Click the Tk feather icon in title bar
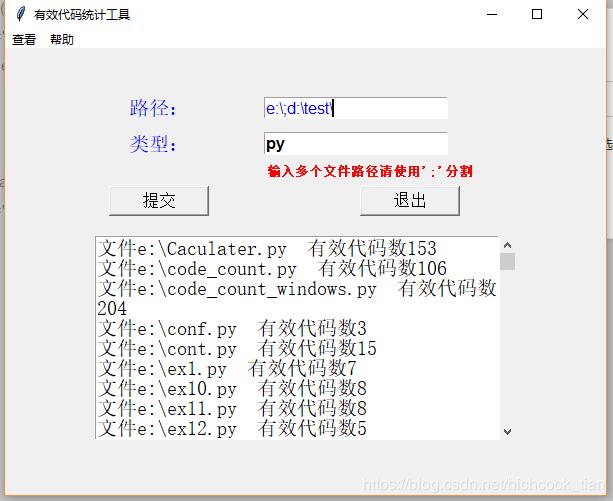 [x=20, y=14]
